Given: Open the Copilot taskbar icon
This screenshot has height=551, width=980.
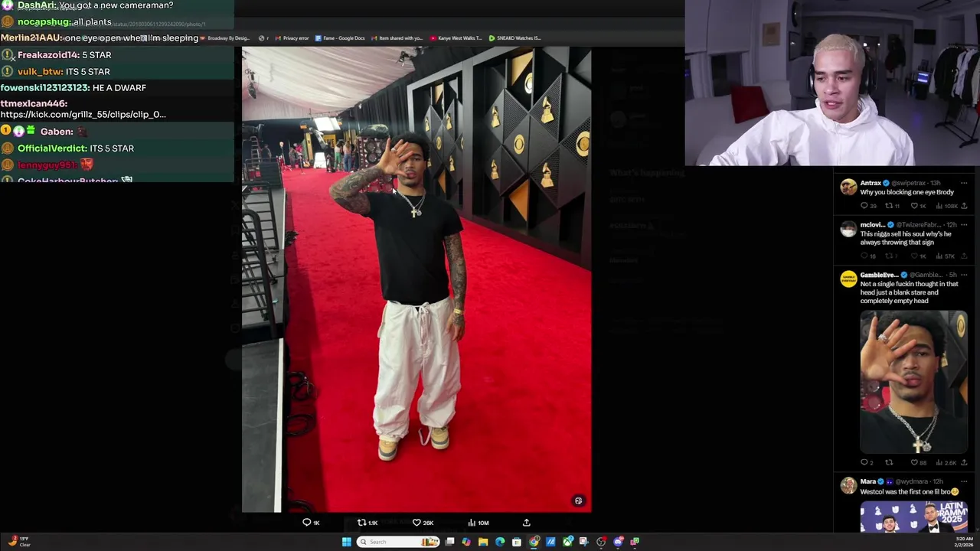Looking at the screenshot, I should click(466, 542).
